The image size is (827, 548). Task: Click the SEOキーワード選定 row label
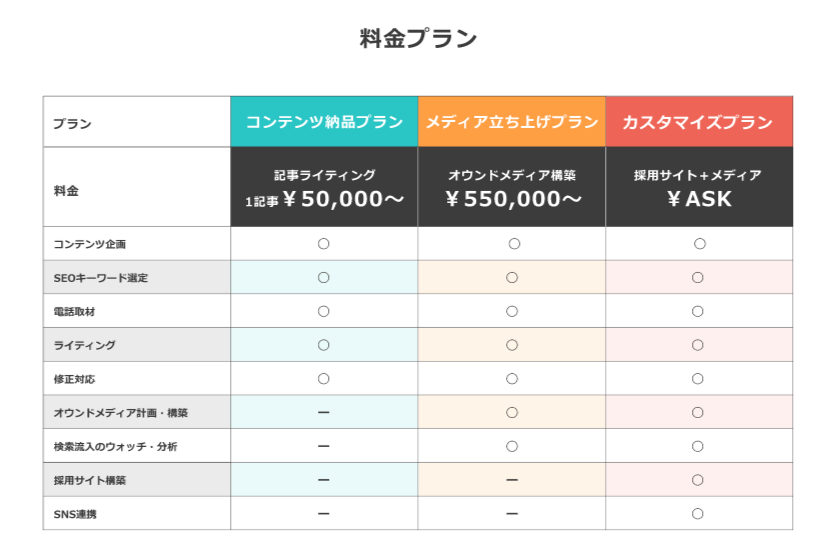(101, 278)
